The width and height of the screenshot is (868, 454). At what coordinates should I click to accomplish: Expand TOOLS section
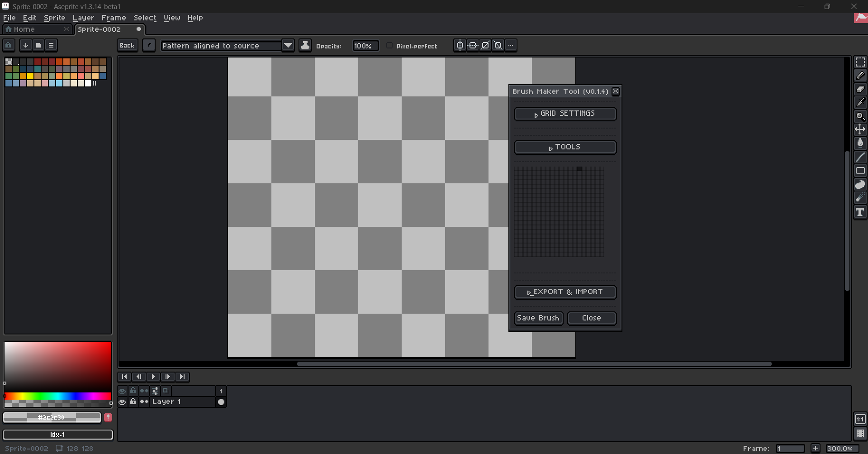tap(565, 147)
